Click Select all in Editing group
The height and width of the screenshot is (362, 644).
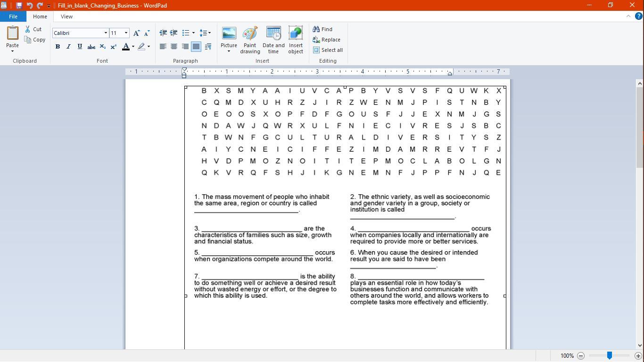328,50
